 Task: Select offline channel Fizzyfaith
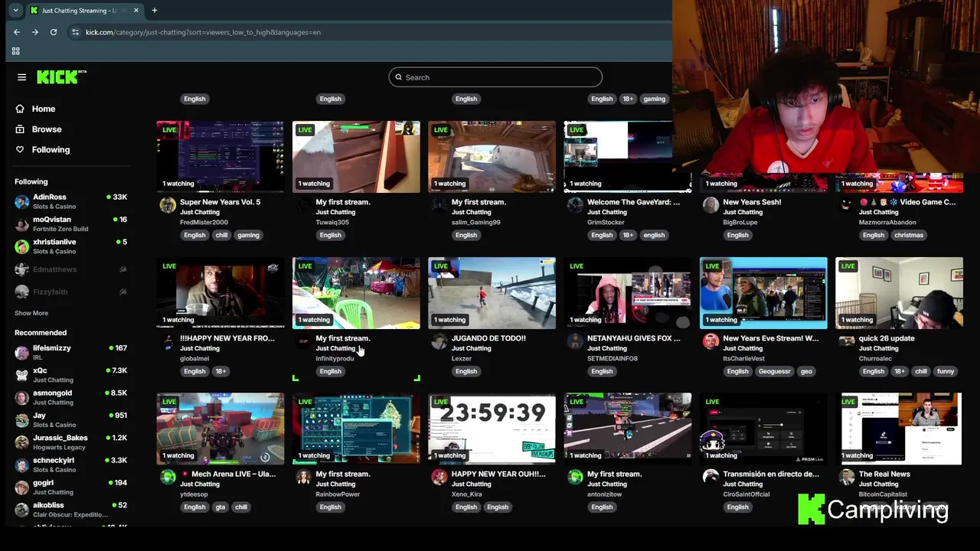click(70, 292)
